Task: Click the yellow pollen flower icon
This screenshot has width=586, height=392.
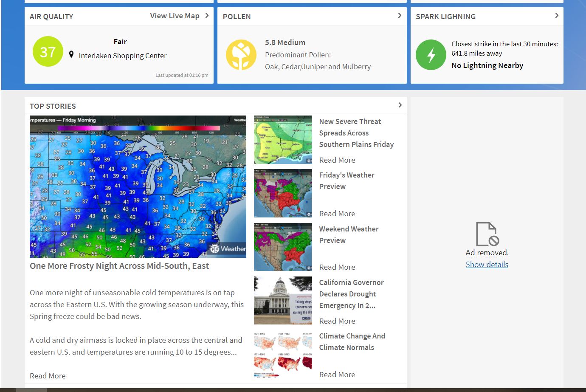Action: [x=241, y=55]
